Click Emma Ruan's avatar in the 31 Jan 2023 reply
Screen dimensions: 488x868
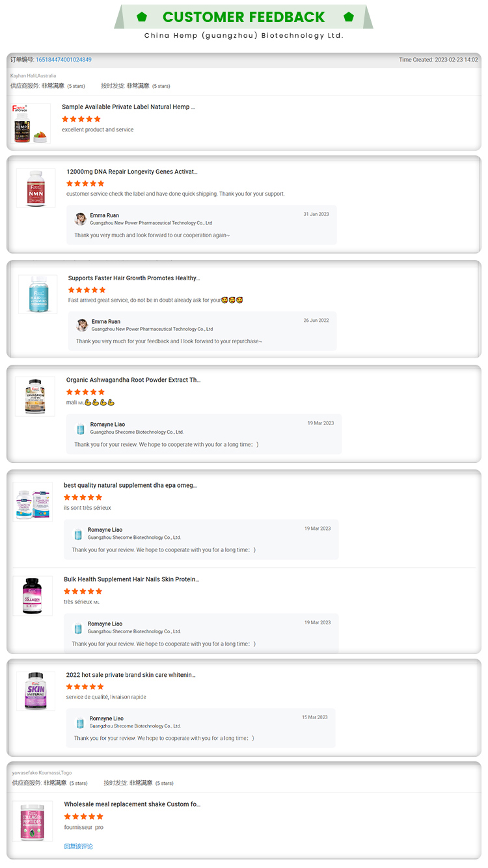pos(81,218)
